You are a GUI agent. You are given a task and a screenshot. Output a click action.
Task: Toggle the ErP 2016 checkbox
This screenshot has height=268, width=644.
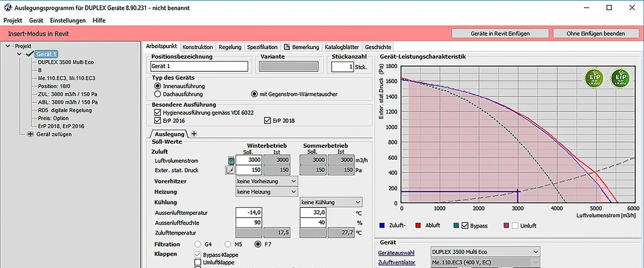coord(157,121)
